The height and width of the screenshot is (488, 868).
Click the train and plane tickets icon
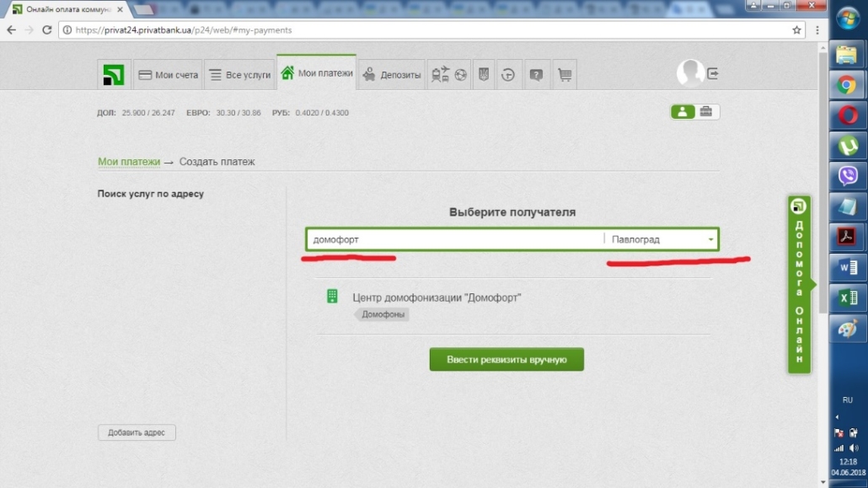[x=441, y=74]
